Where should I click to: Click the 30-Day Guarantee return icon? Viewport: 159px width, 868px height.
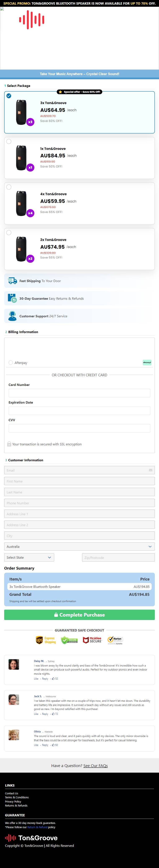(x=12, y=298)
